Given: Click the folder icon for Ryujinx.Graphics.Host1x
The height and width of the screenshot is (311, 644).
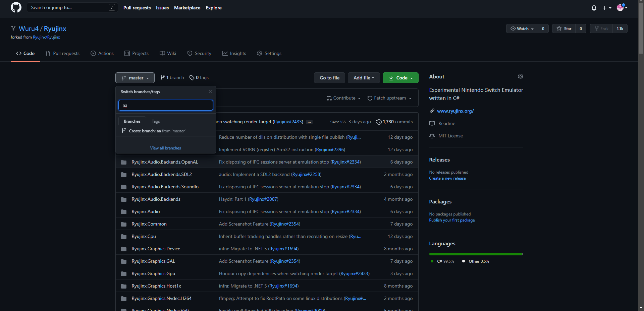Looking at the screenshot, I should [x=124, y=286].
